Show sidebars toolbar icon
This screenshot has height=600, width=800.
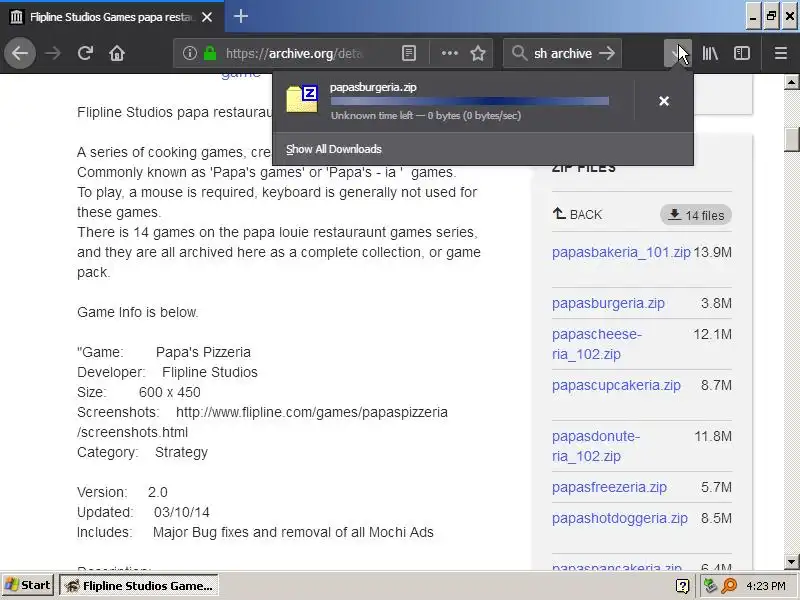[741, 53]
